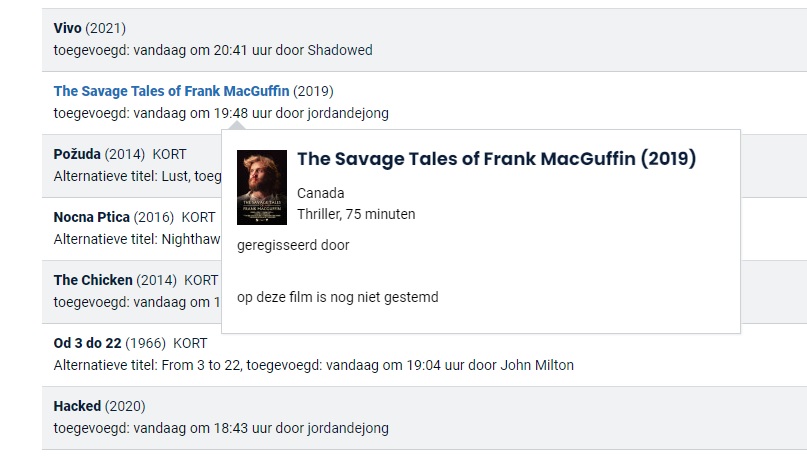Viewport: 807px width, 457px height.
Task: Click the Thriller, 75 minuten text
Action: 356,214
